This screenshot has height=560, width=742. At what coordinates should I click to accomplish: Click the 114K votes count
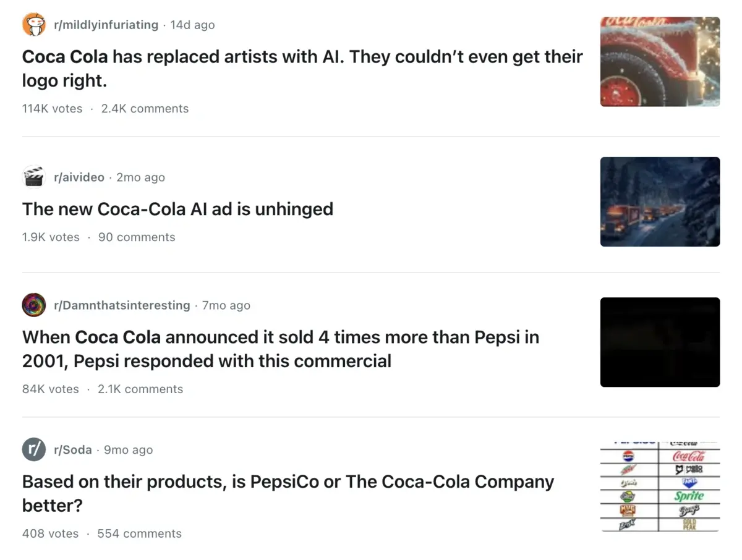(52, 108)
